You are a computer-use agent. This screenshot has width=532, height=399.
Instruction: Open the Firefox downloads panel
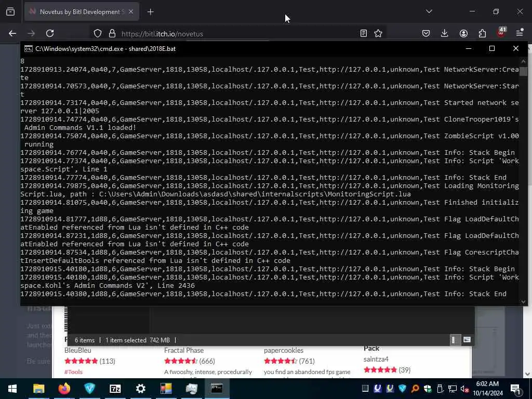(x=445, y=33)
